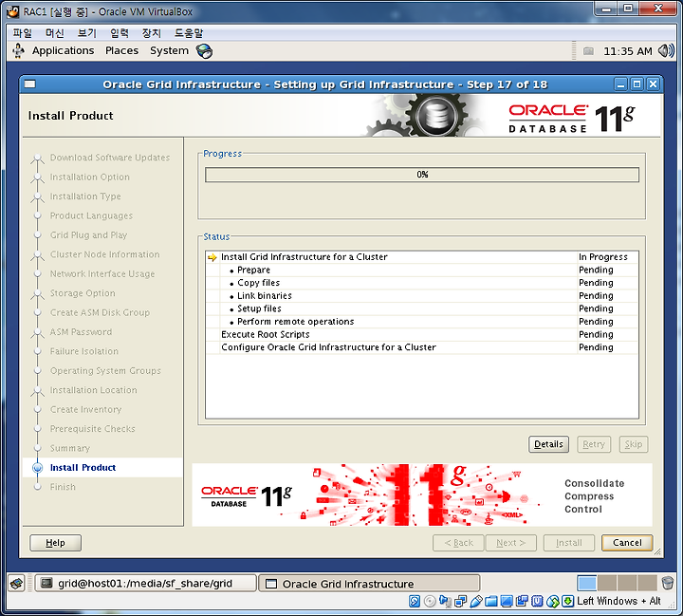683x616 pixels.
Task: Select 'Install Grid Infrastructure for a Cluster' row
Action: [x=421, y=257]
